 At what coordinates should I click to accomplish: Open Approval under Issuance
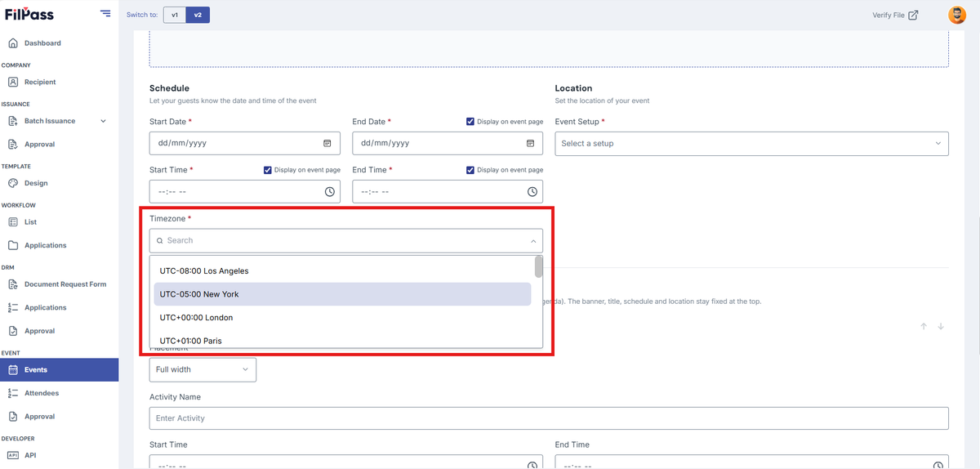point(39,145)
